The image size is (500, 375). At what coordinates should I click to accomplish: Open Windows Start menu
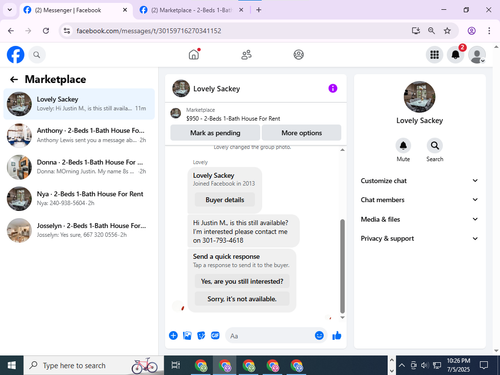coord(12,365)
